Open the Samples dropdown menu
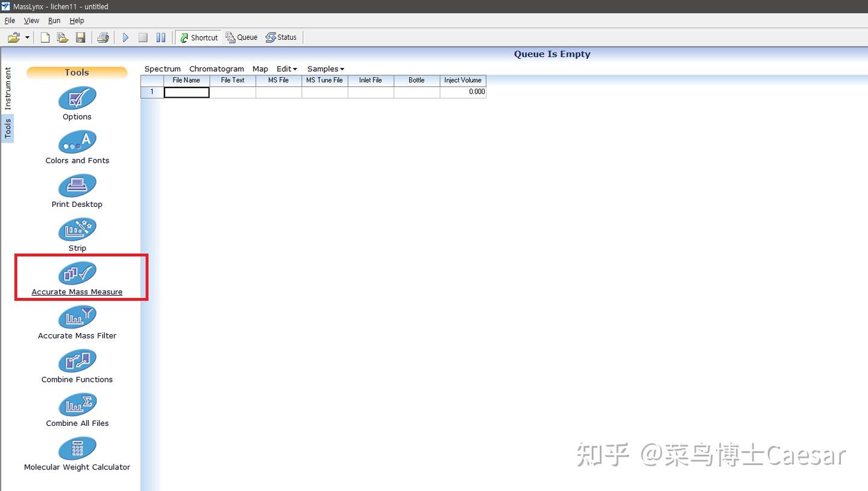 [x=324, y=68]
